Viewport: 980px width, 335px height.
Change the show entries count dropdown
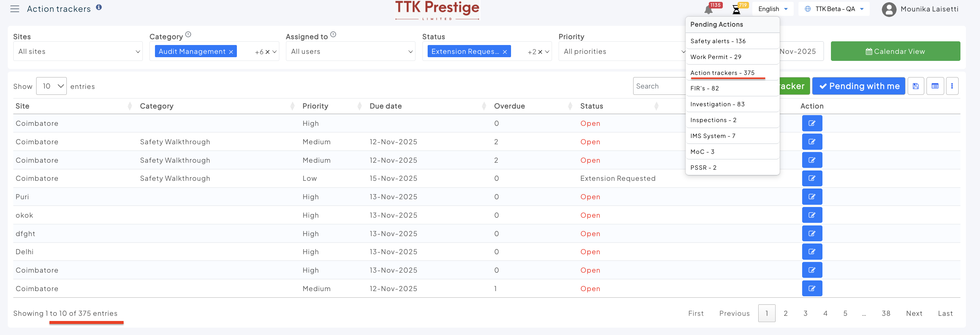pos(51,86)
